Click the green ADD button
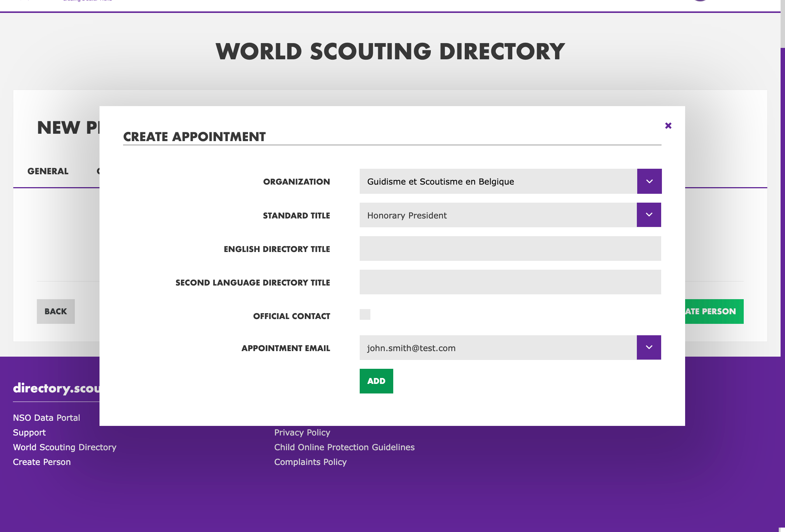The width and height of the screenshot is (785, 532). pyautogui.click(x=376, y=381)
